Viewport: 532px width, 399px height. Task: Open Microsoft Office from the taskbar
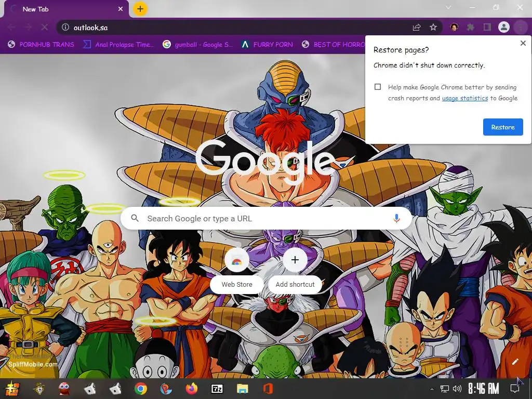pos(268,389)
